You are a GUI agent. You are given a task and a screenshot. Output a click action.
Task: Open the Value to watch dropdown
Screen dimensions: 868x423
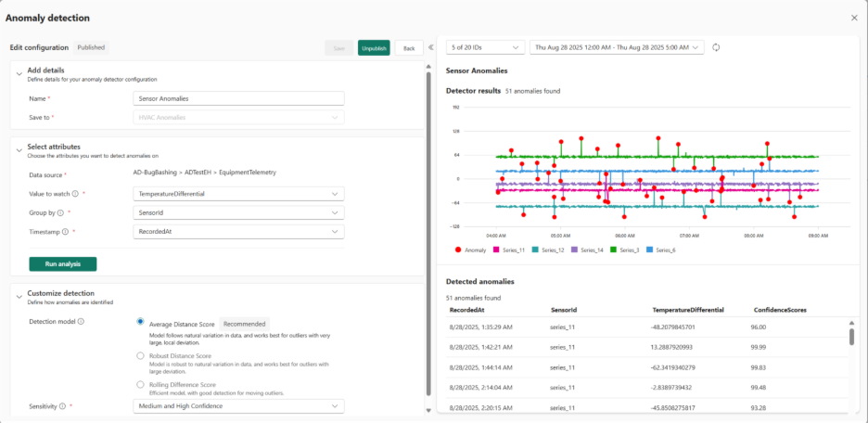pyautogui.click(x=238, y=194)
